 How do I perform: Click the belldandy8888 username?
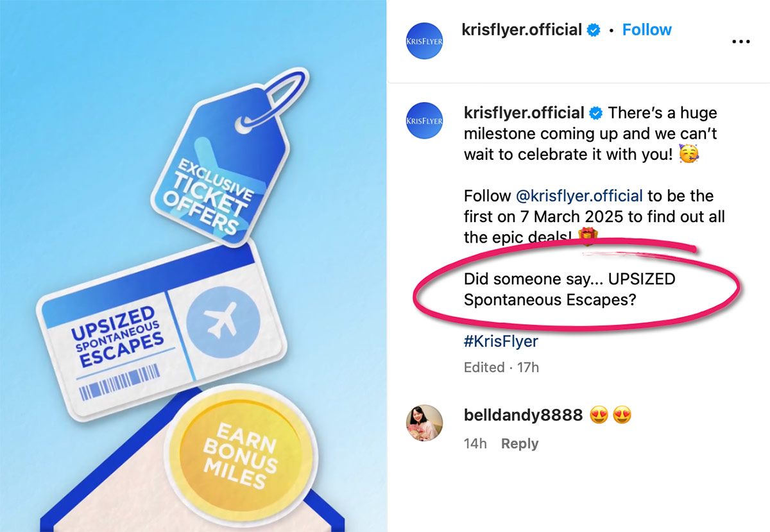[523, 415]
